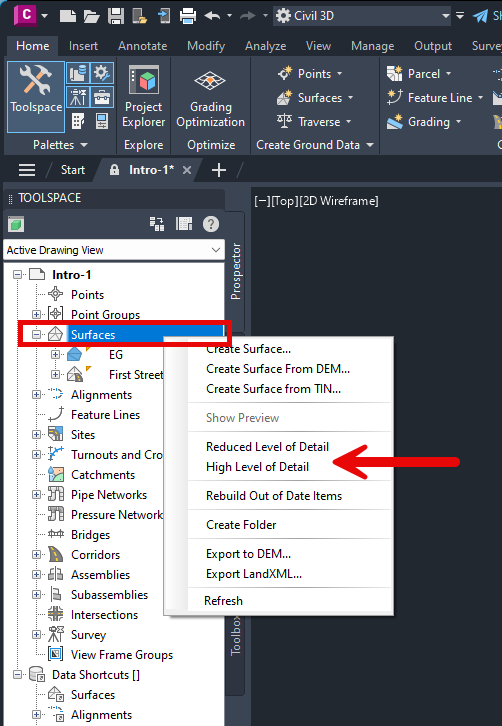
Task: Click the plus icon for new drawing tab
Action: pyautogui.click(x=219, y=170)
